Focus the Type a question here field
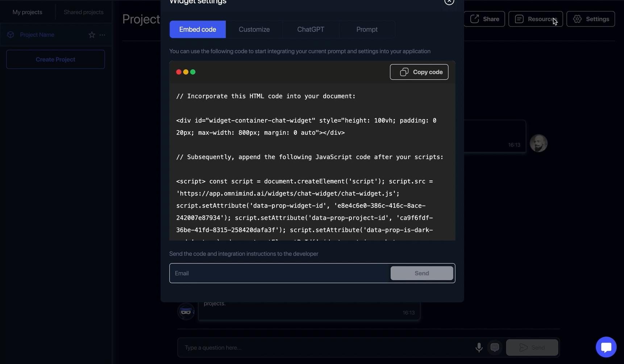The width and height of the screenshot is (624, 364). [326, 347]
